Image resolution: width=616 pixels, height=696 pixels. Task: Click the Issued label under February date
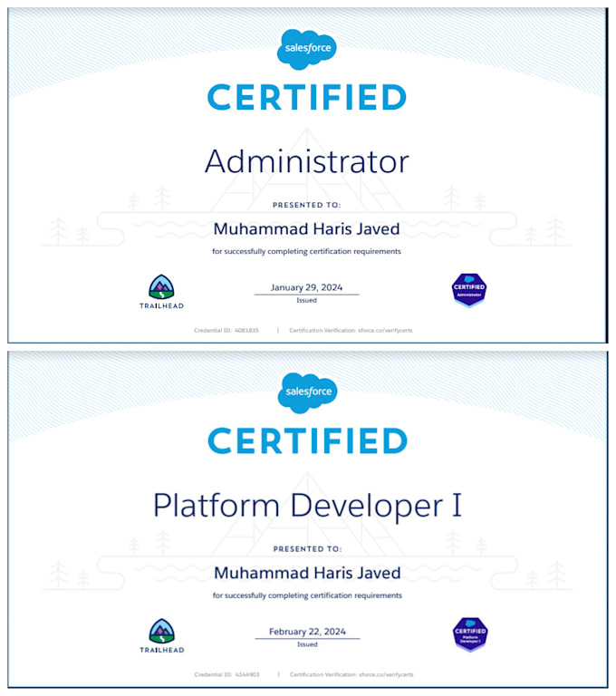(x=308, y=644)
